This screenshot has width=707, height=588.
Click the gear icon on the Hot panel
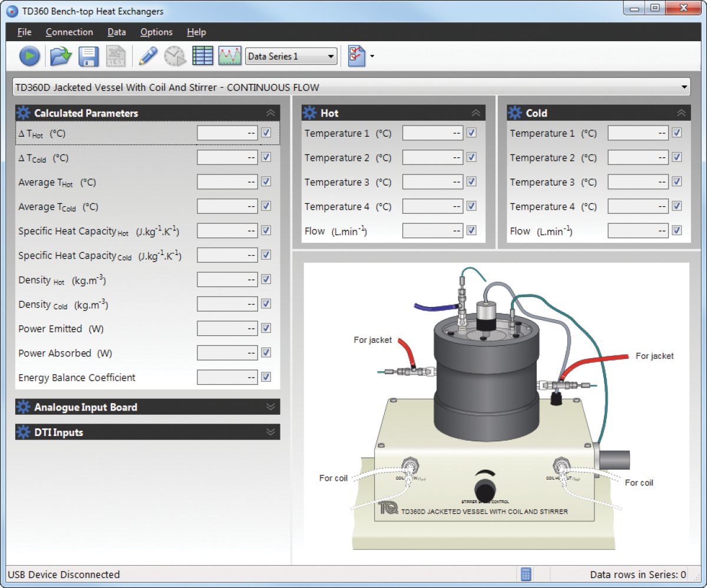309,113
